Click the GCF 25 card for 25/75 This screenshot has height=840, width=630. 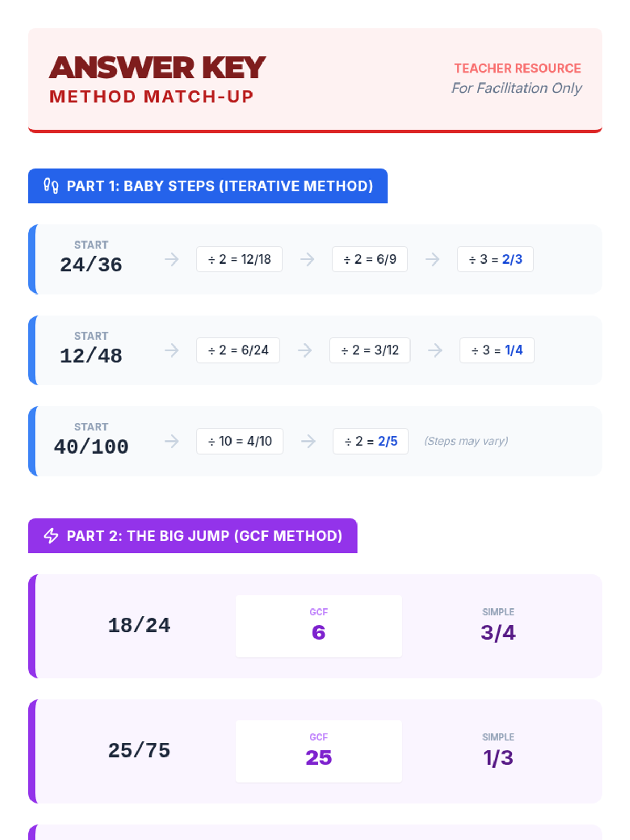[x=319, y=751]
